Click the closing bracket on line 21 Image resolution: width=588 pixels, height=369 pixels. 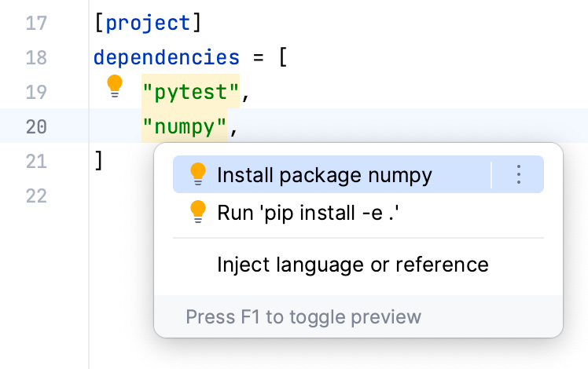coord(99,161)
